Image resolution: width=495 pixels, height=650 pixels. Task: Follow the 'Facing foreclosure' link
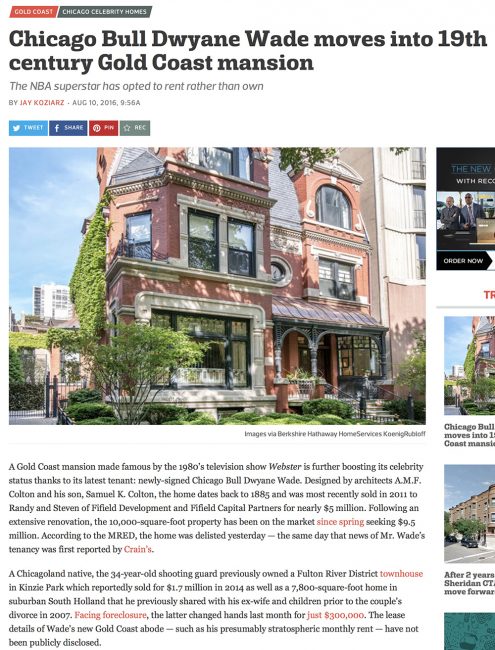pos(110,615)
